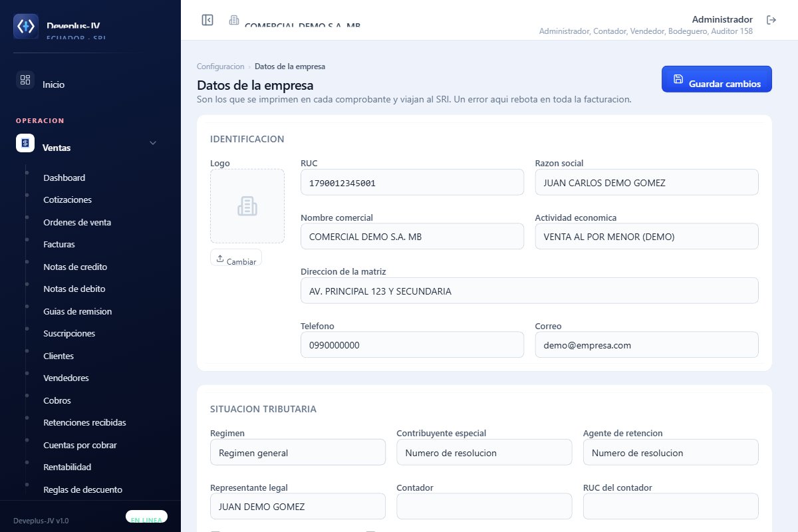Click the company building icon in header
The image size is (798, 532).
click(x=234, y=20)
